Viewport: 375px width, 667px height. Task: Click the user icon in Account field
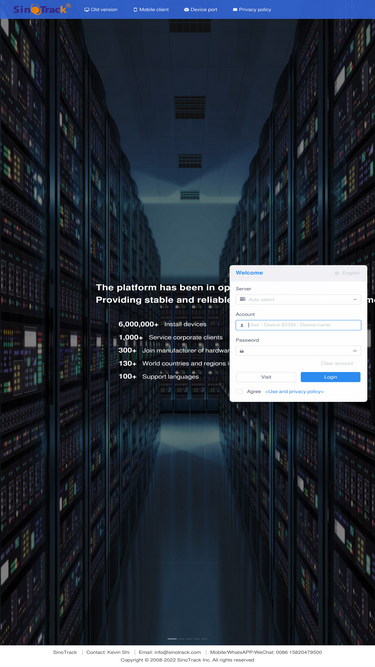pos(241,325)
